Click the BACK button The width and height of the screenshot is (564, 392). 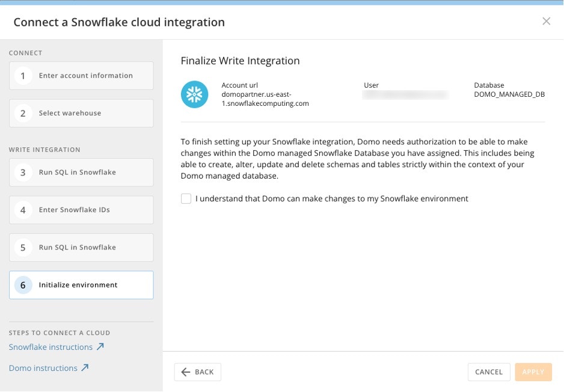pos(198,372)
